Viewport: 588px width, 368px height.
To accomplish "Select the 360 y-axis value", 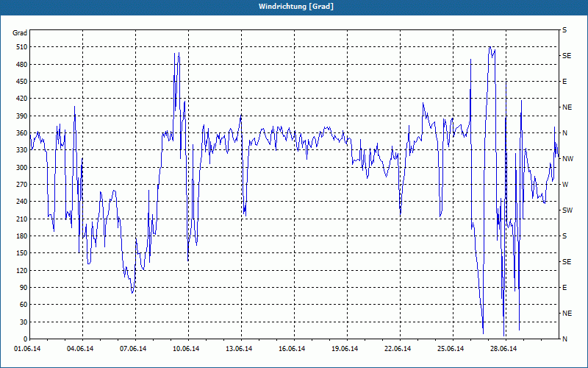I will tap(21, 133).
